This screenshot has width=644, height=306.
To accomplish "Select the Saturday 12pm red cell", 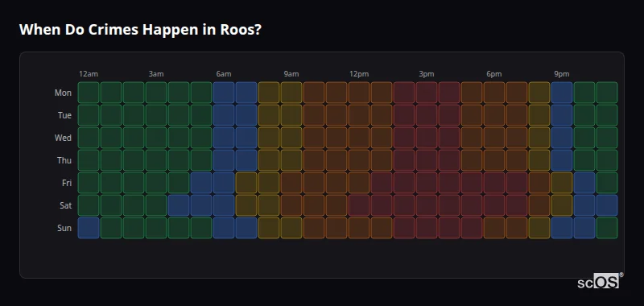I will click(359, 205).
